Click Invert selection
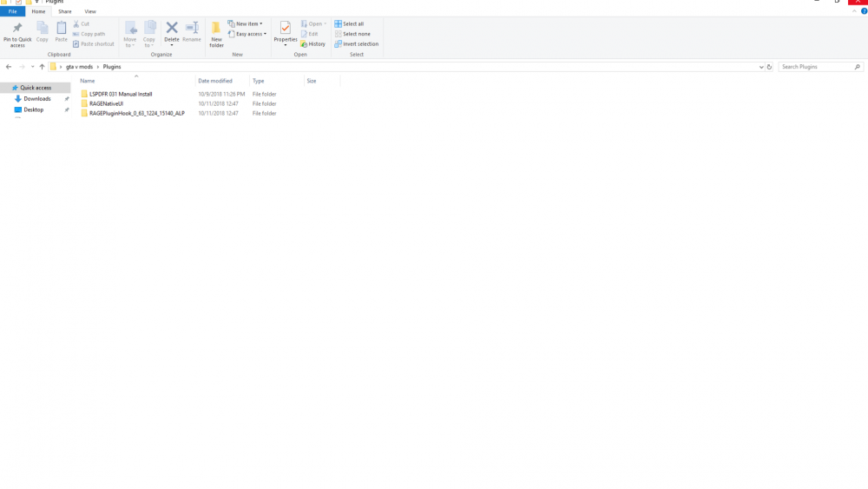868x489 pixels. (357, 43)
